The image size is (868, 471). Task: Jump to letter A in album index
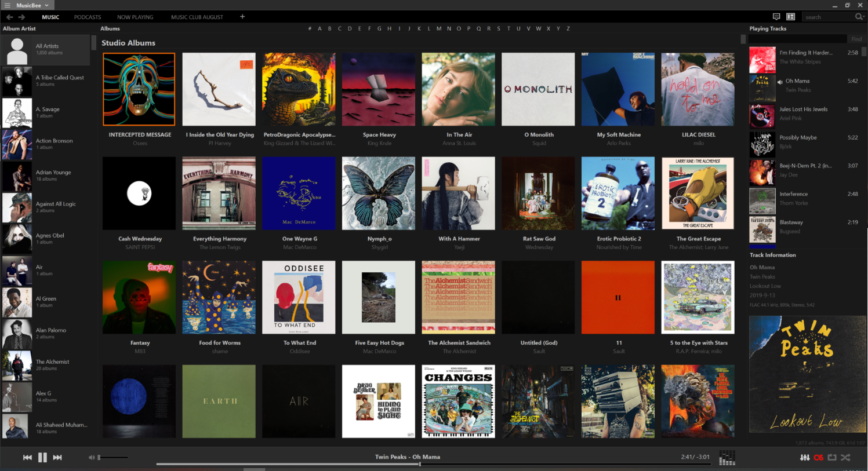(x=319, y=28)
